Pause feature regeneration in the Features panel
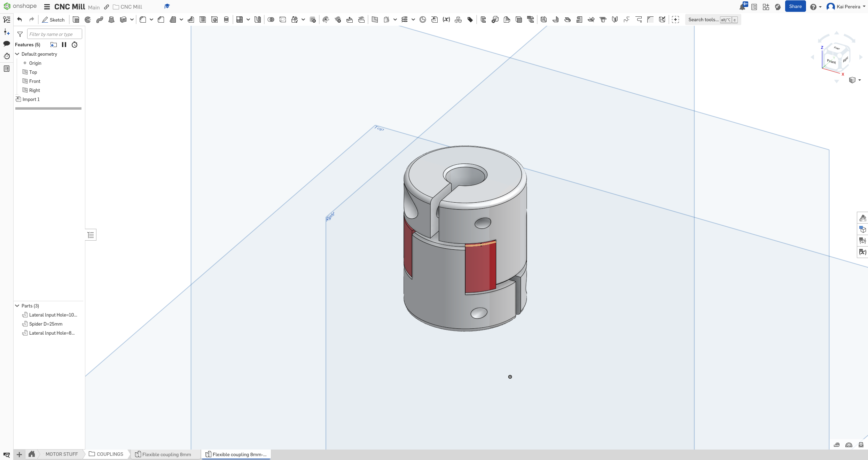 coord(64,44)
